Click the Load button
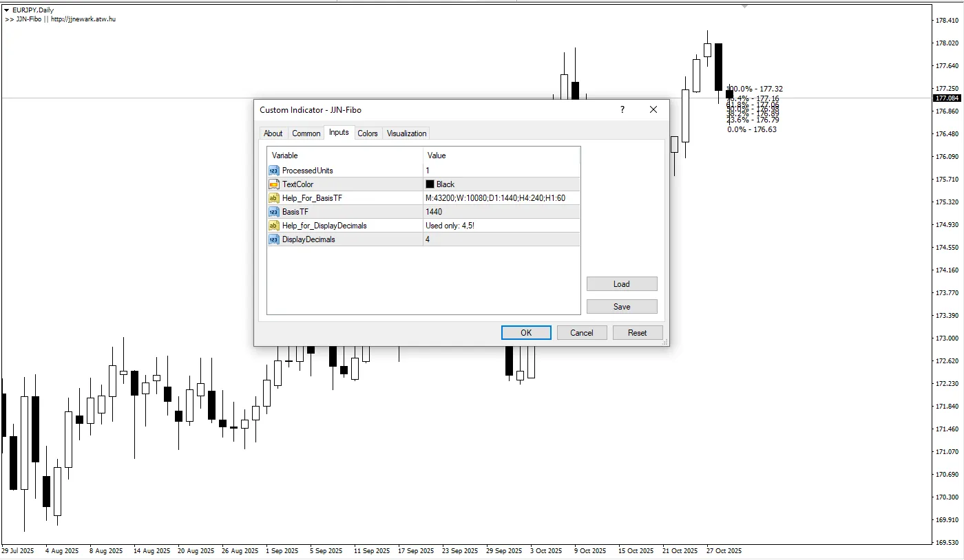The image size is (964, 560). [x=622, y=284]
